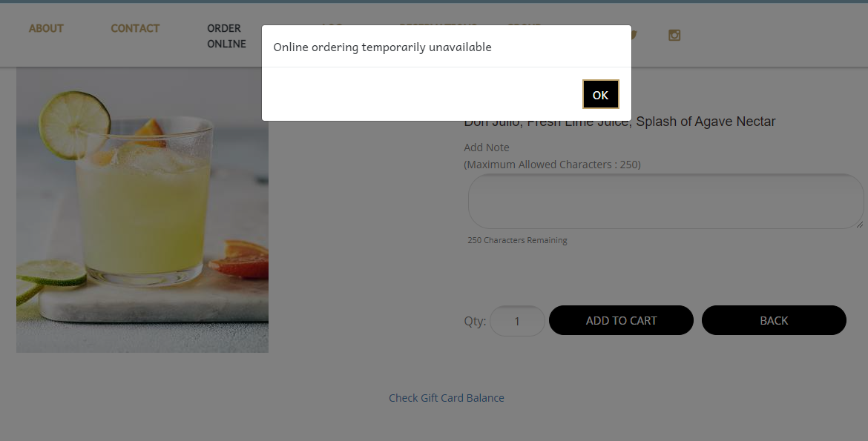The image size is (868, 441).
Task: Focus the Add Note text area
Action: tap(666, 202)
